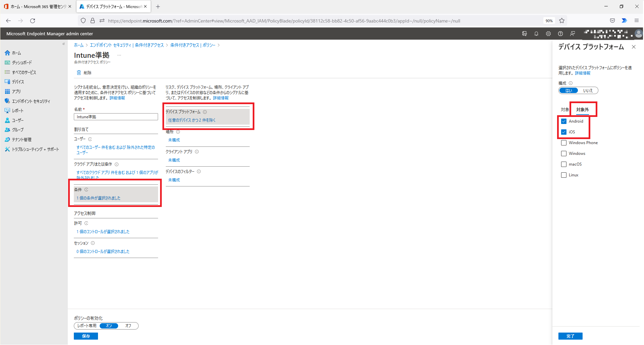Image resolution: width=644 pixels, height=345 pixels.
Task: Open 詳細情報 link in the device platform panel
Action: pos(583,73)
